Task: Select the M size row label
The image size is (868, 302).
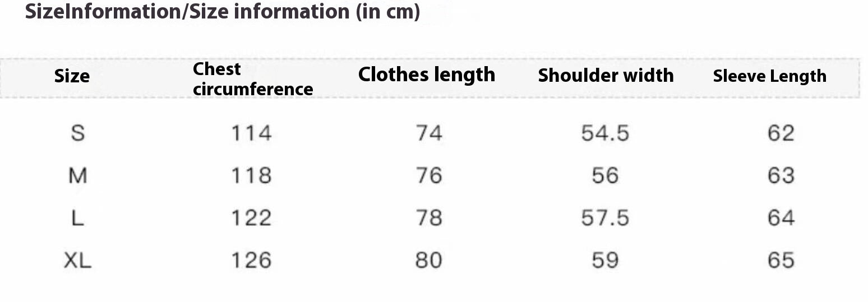Action: coord(78,176)
